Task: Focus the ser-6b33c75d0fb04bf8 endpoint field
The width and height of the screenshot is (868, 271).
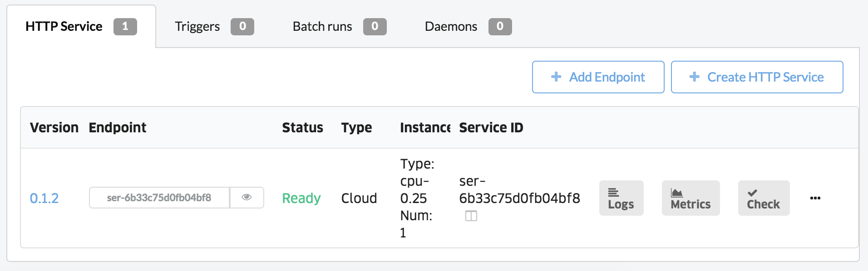Action: point(159,197)
